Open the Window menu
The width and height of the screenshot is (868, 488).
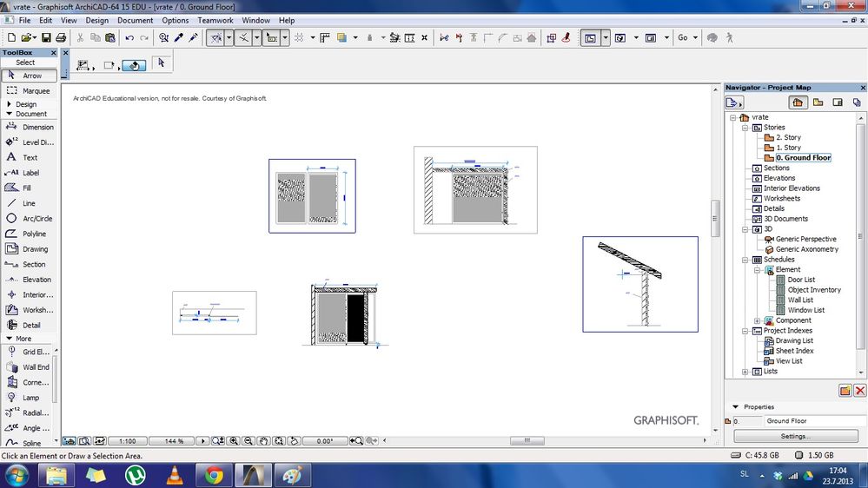pyautogui.click(x=255, y=21)
